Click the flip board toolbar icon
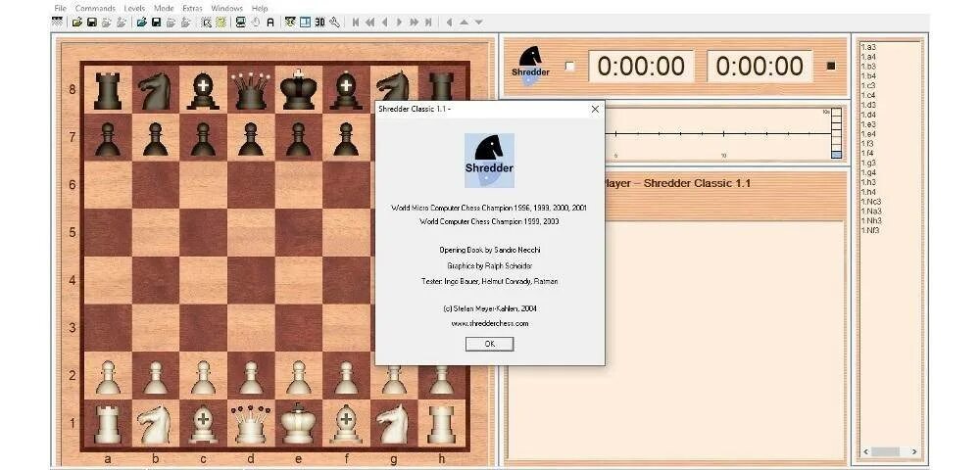This screenshot has width=980, height=470. point(290,23)
